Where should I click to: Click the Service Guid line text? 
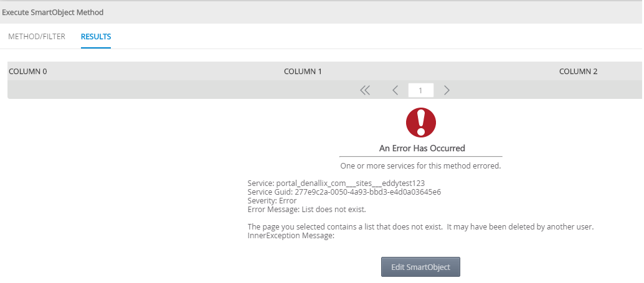[344, 192]
